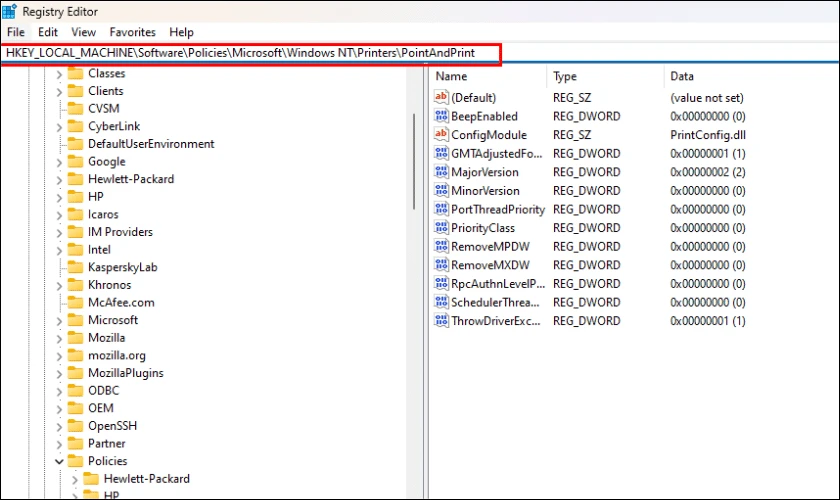This screenshot has height=500, width=840.
Task: Expand the Clients key
Action: tap(59, 92)
